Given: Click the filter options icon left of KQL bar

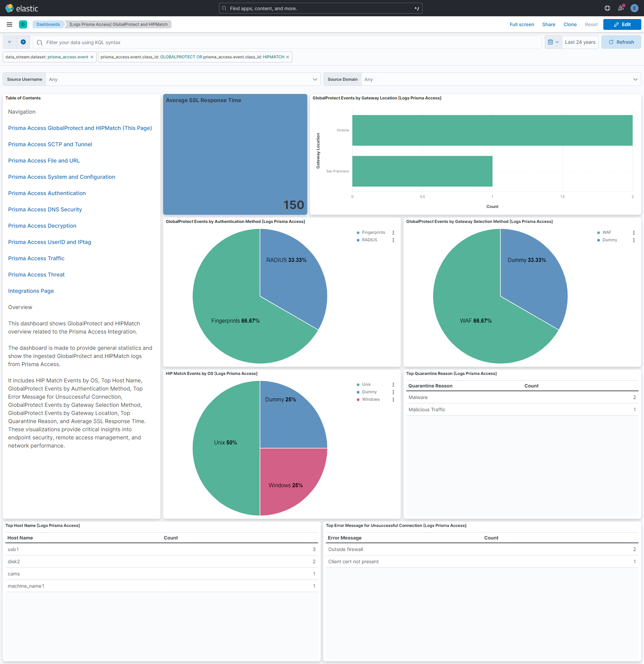Looking at the screenshot, I should pos(9,42).
